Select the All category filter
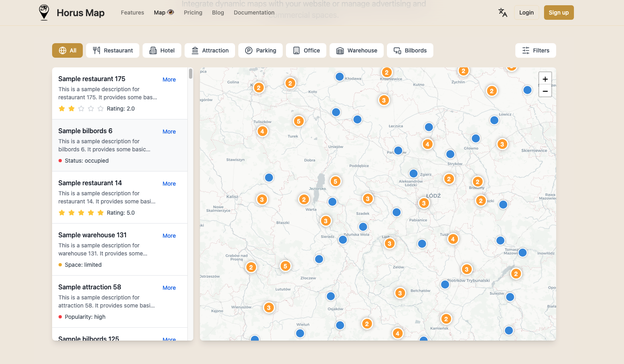Viewport: 624px width, 364px height. pos(67,50)
